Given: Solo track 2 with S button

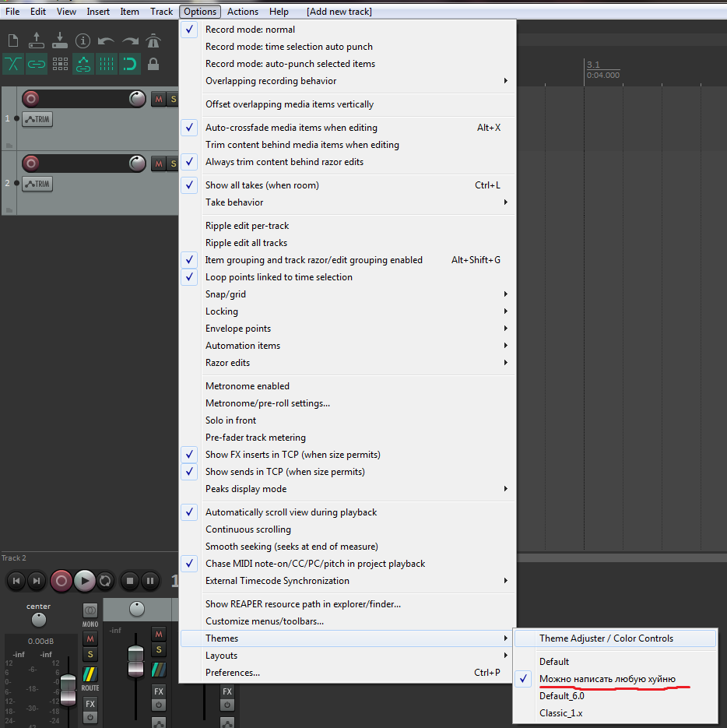Looking at the screenshot, I should [173, 164].
